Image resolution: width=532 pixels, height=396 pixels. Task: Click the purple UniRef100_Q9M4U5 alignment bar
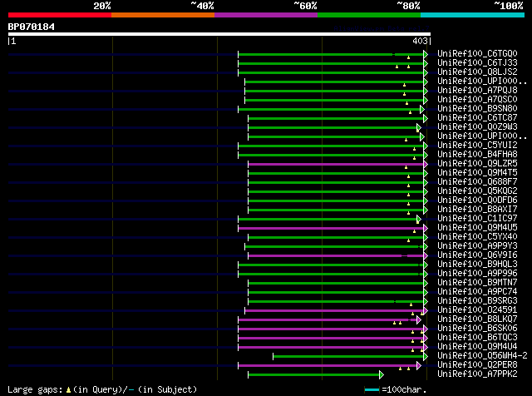click(x=331, y=228)
